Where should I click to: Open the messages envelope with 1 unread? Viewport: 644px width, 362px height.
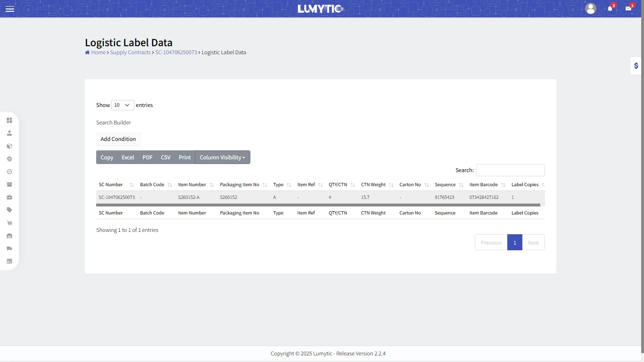click(629, 8)
